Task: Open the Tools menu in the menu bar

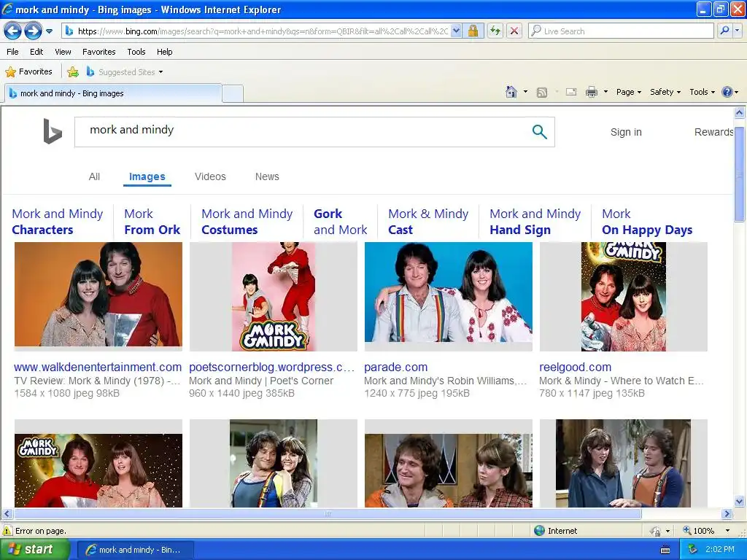Action: click(x=136, y=52)
